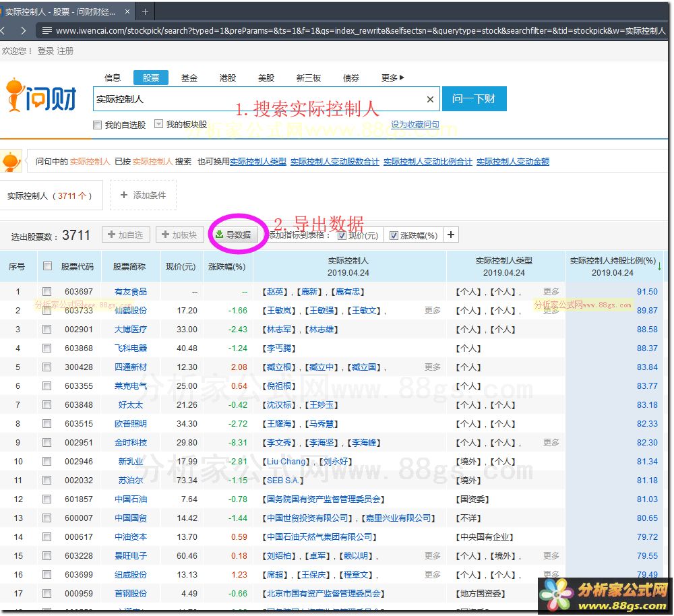Toggle 我的自选股 checkbox
The image size is (674, 616).
pyautogui.click(x=98, y=125)
